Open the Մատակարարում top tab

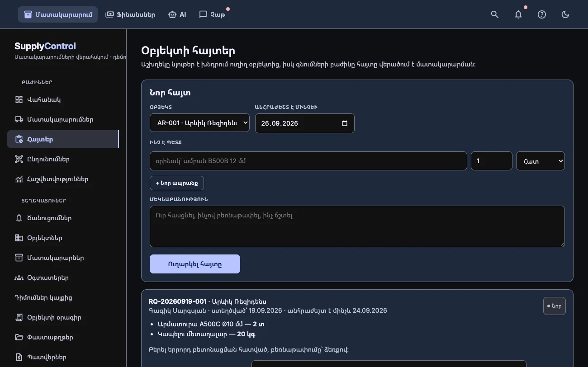58,14
